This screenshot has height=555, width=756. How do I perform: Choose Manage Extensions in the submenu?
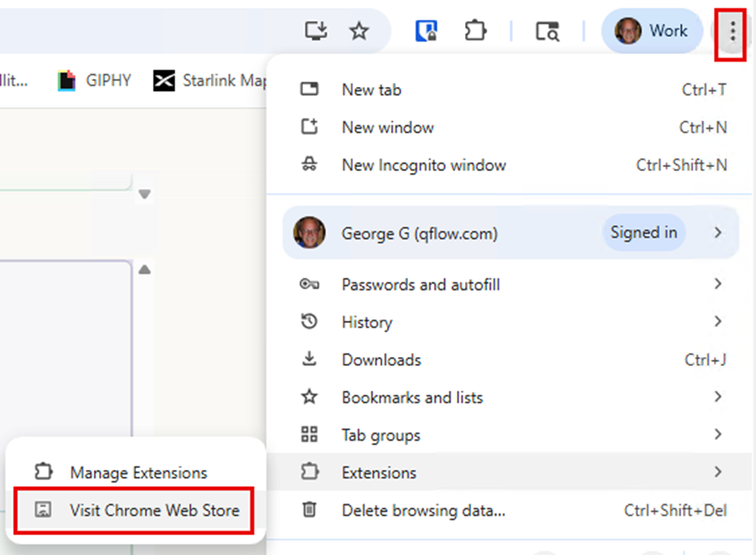pos(138,472)
